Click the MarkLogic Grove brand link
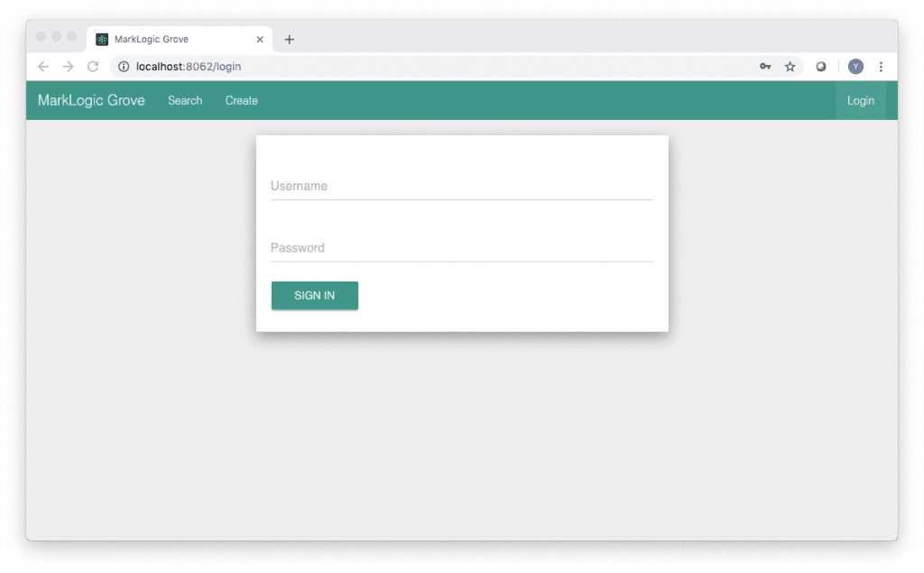Viewport: 924px width, 573px height. [91, 100]
